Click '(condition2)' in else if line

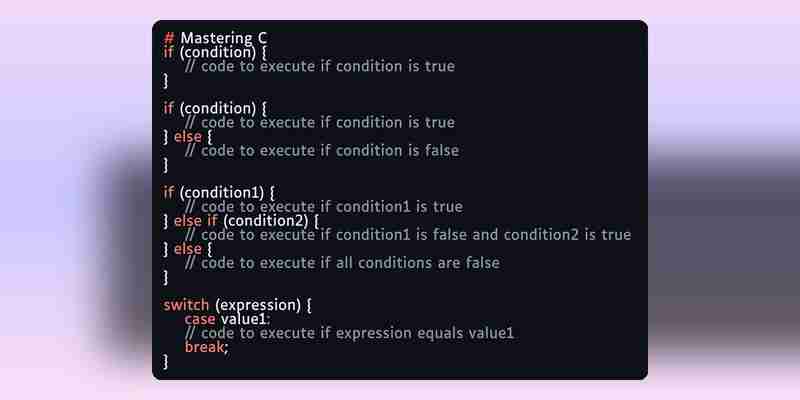pyautogui.click(x=266, y=221)
